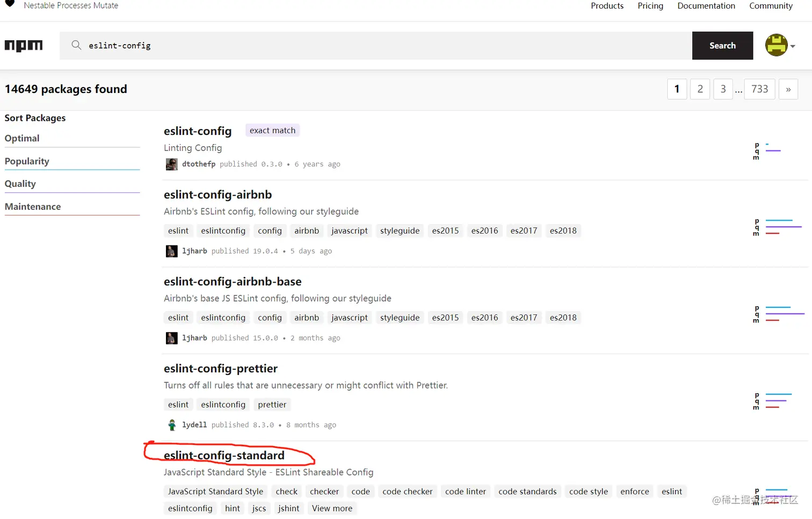This screenshot has height=519, width=812.
Task: Click the magnifier icon in search box
Action: [x=76, y=45]
